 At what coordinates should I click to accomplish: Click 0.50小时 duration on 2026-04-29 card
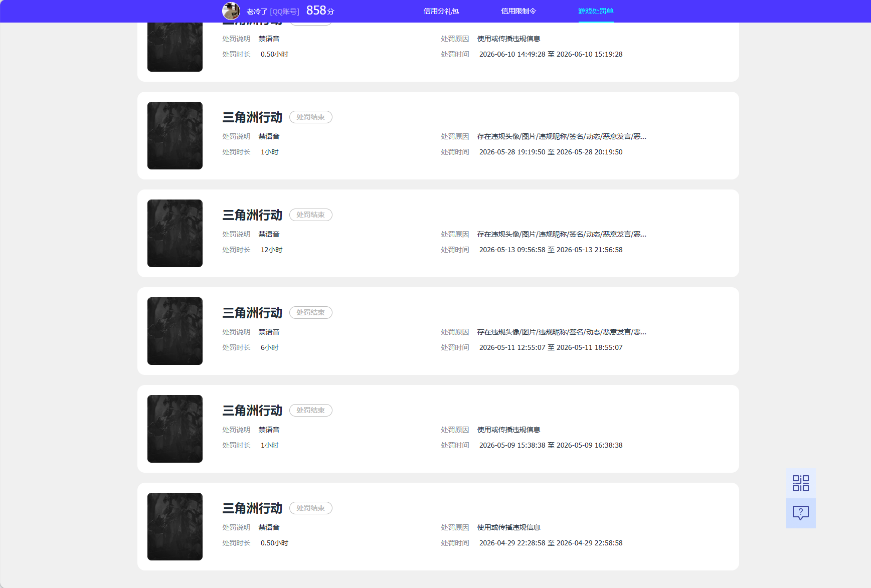[x=274, y=543]
